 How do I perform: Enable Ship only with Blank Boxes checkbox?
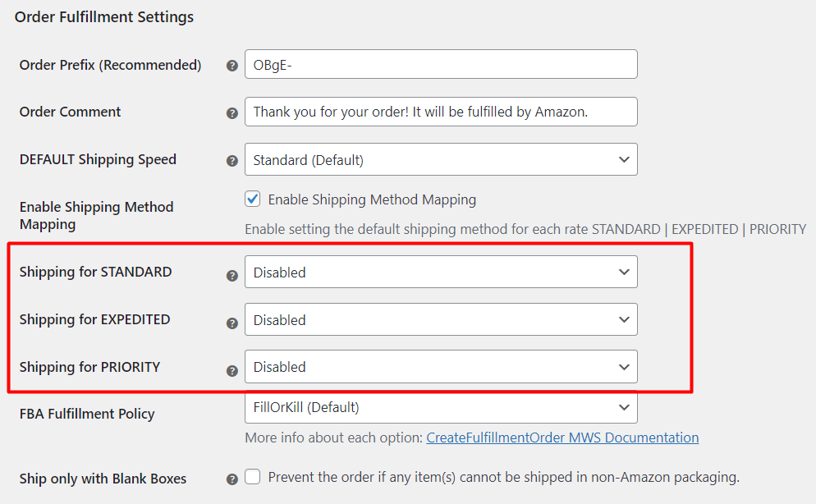[253, 476]
